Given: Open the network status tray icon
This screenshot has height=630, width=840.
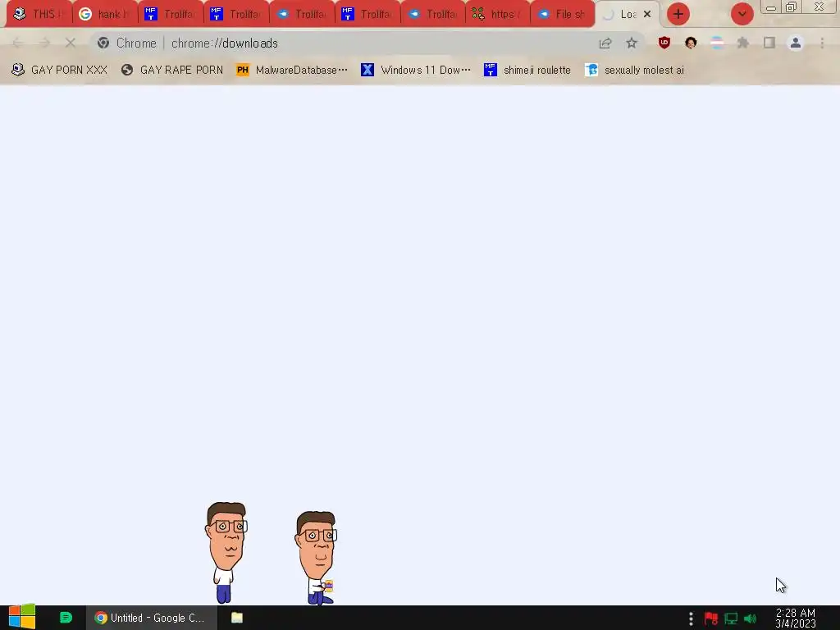Looking at the screenshot, I should coord(731,619).
